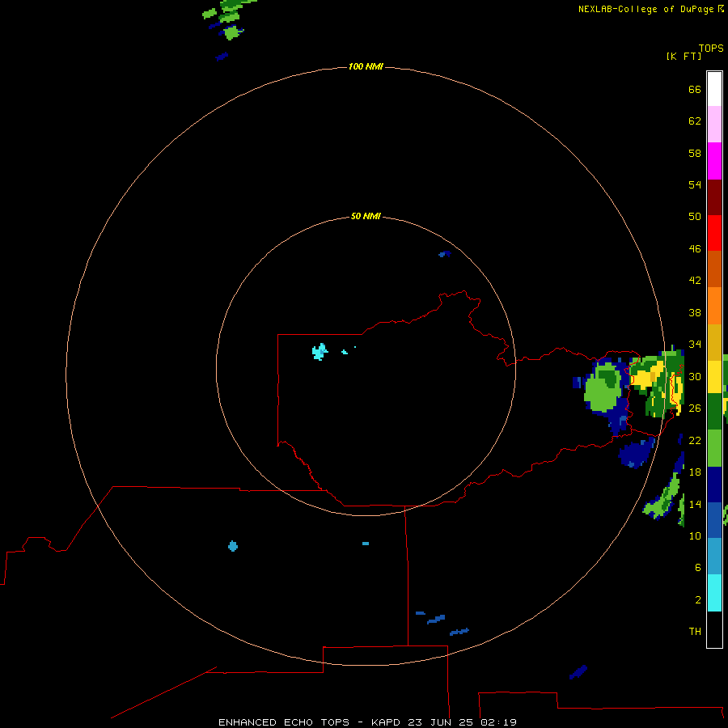The width and height of the screenshot is (728, 728).
Task: Click the yellow legend color swatch
Action: coord(714,377)
